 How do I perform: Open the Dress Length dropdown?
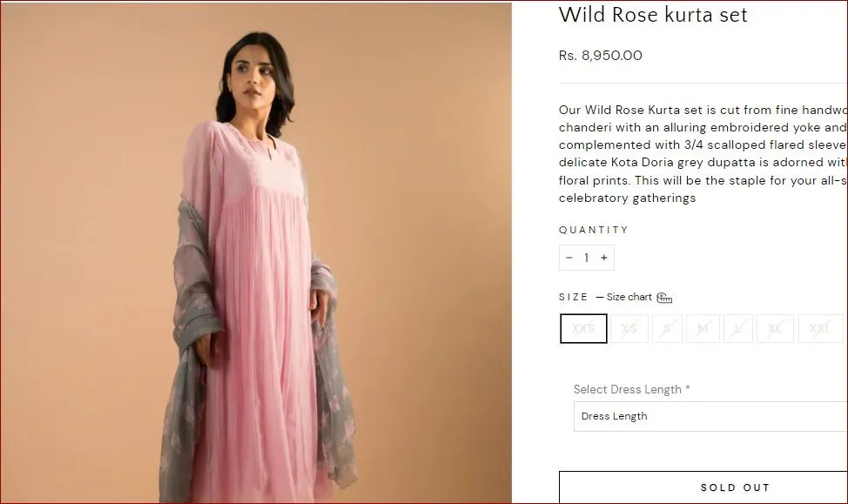[x=710, y=416]
